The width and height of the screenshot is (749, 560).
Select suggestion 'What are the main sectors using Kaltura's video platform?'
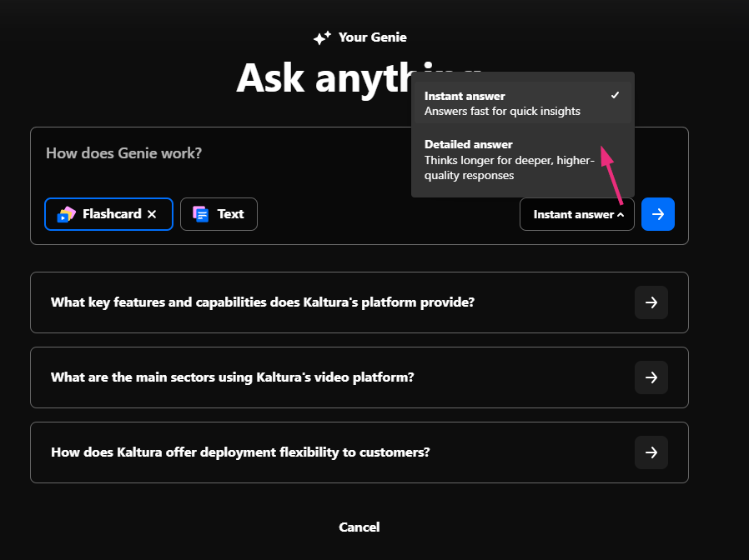[x=359, y=377]
